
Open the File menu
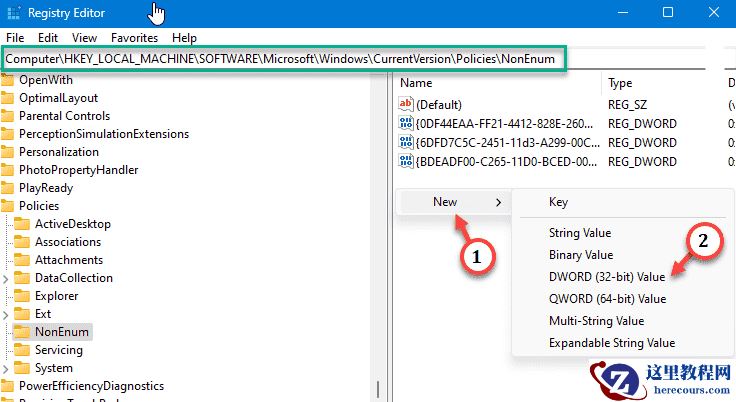click(15, 38)
